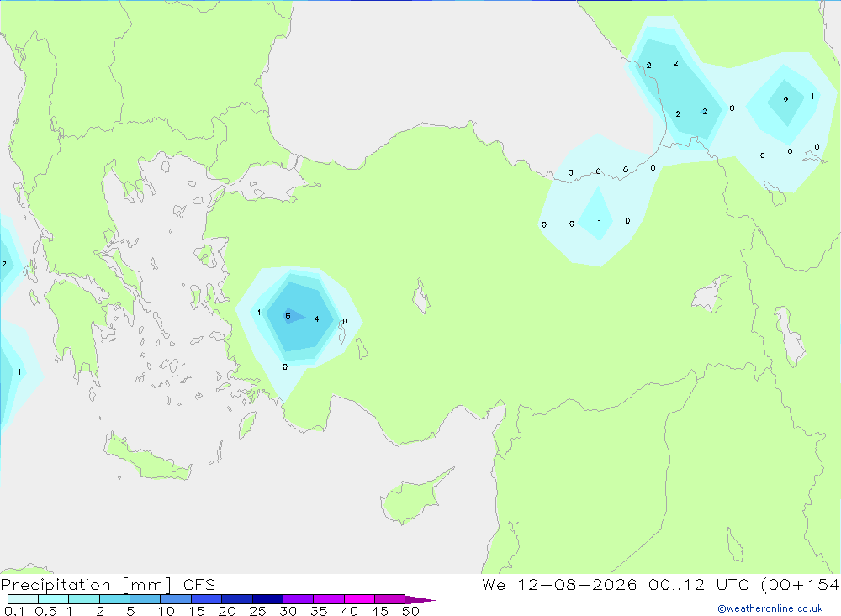This screenshot has width=841, height=616.
Task: Select the 2–5 mm legend color swatch
Action: coord(114,599)
